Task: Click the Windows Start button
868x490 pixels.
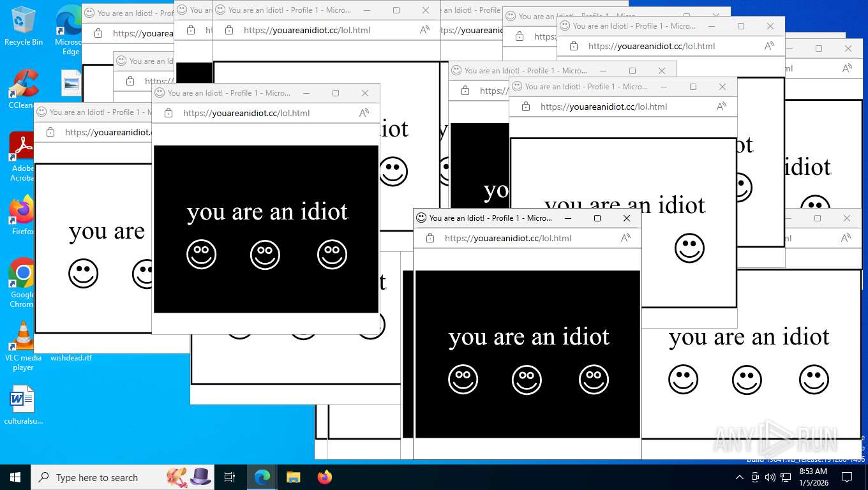Action: pos(15,477)
